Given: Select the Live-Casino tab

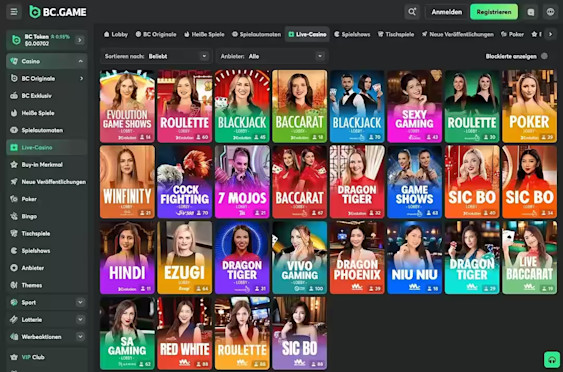Looking at the screenshot, I should point(307,34).
